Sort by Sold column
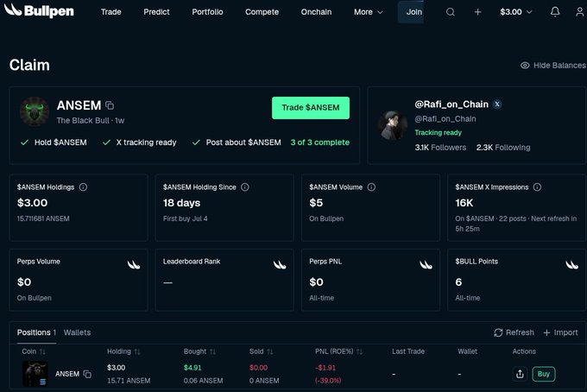587x392 pixels. pyautogui.click(x=261, y=351)
